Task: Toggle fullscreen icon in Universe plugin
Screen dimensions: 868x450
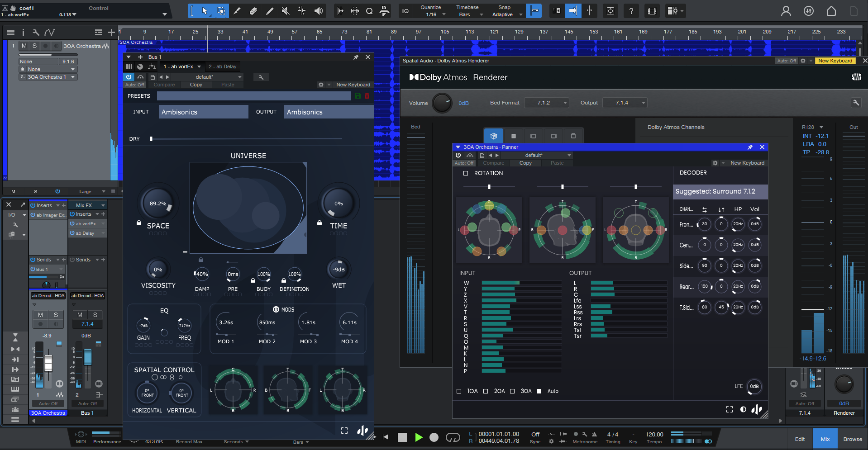Action: [x=344, y=431]
